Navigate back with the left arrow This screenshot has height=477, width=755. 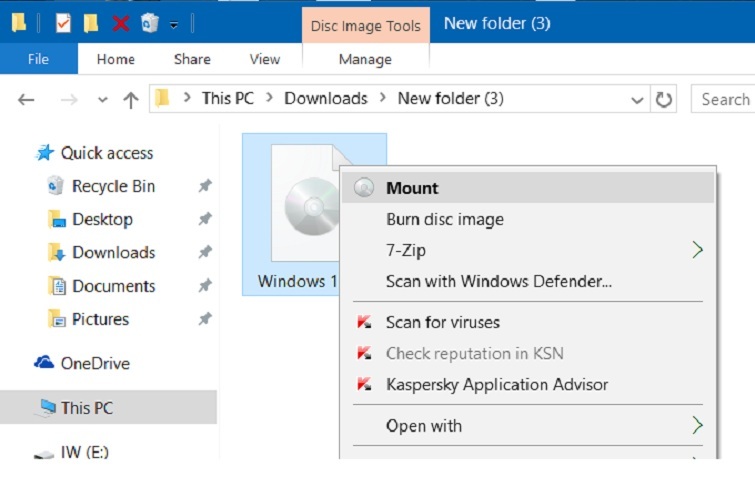click(x=27, y=99)
